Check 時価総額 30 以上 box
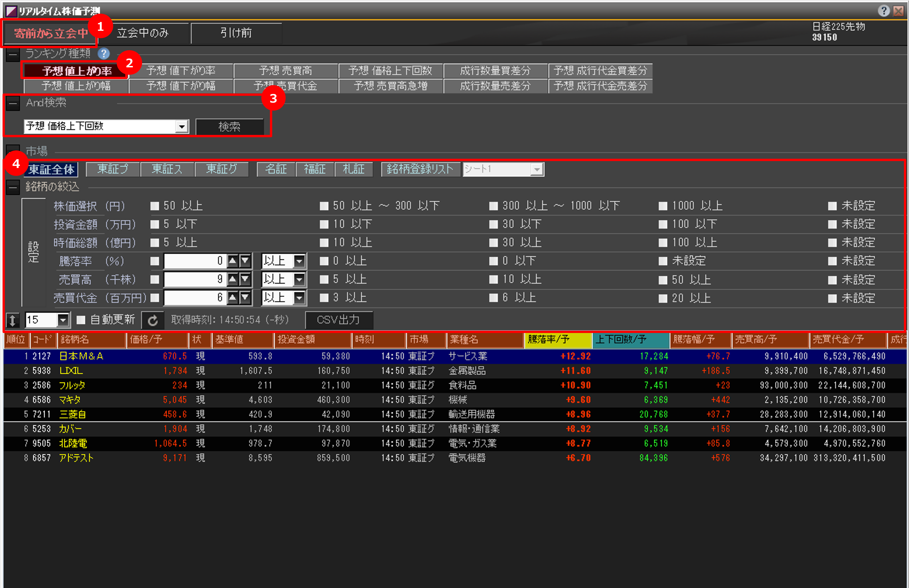The width and height of the screenshot is (909, 588). pyautogui.click(x=494, y=243)
